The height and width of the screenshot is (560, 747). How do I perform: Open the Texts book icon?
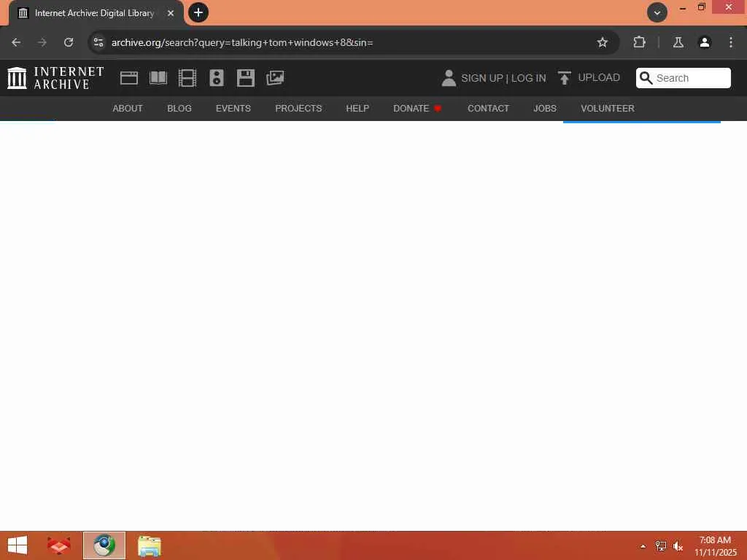(x=158, y=77)
